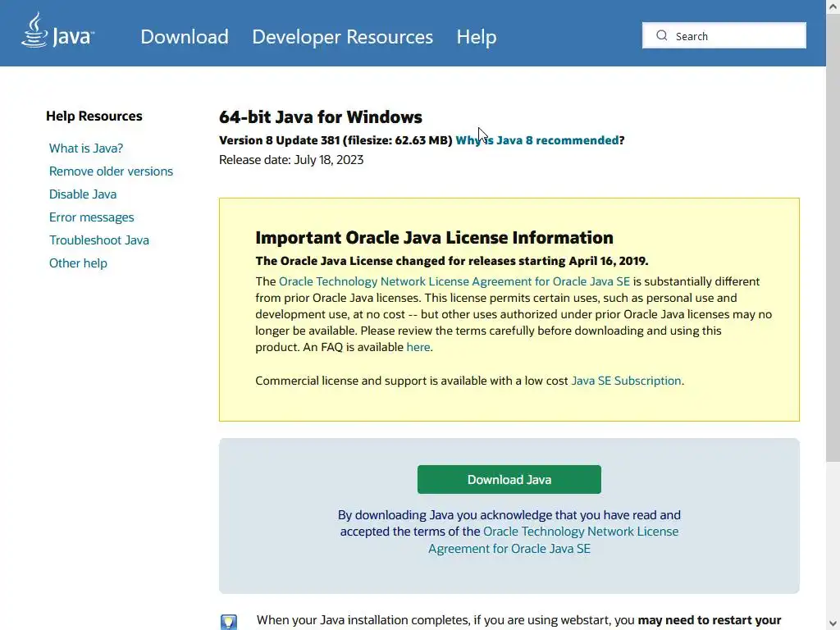Open Why is Java 8 recommended link
This screenshot has height=630, width=840.
536,140
